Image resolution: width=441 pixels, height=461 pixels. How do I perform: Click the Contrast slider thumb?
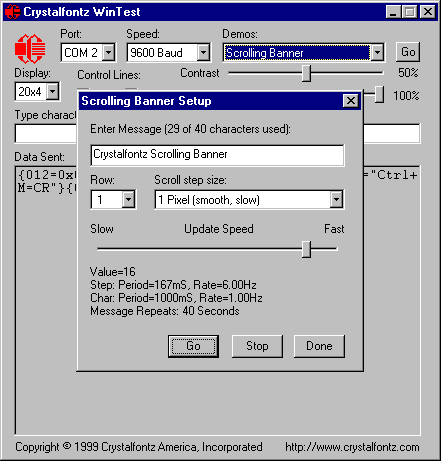coord(307,73)
